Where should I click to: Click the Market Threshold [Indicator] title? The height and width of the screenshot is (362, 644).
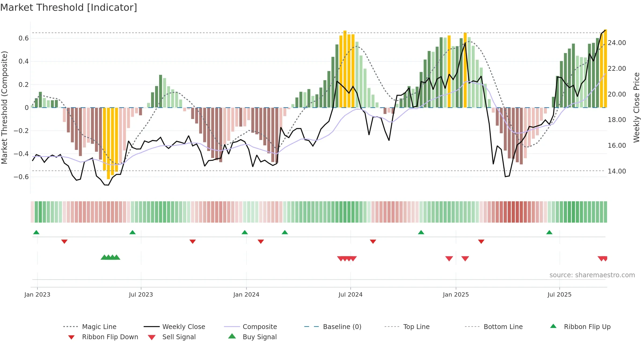click(x=69, y=8)
